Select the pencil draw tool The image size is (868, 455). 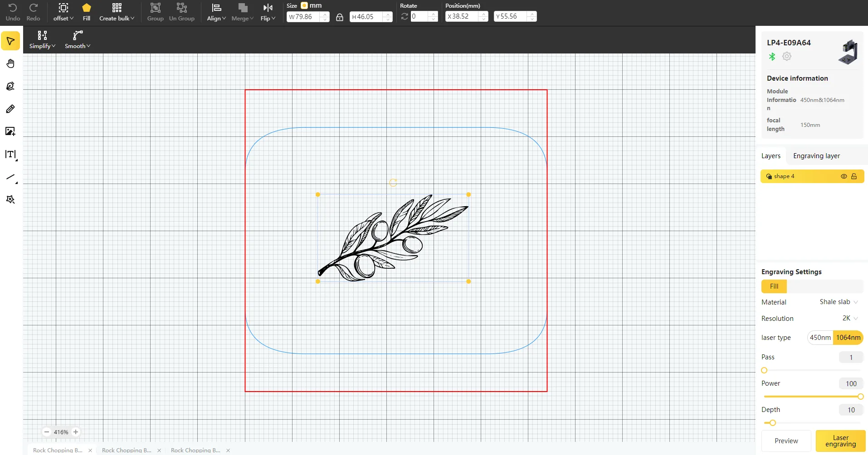click(10, 109)
